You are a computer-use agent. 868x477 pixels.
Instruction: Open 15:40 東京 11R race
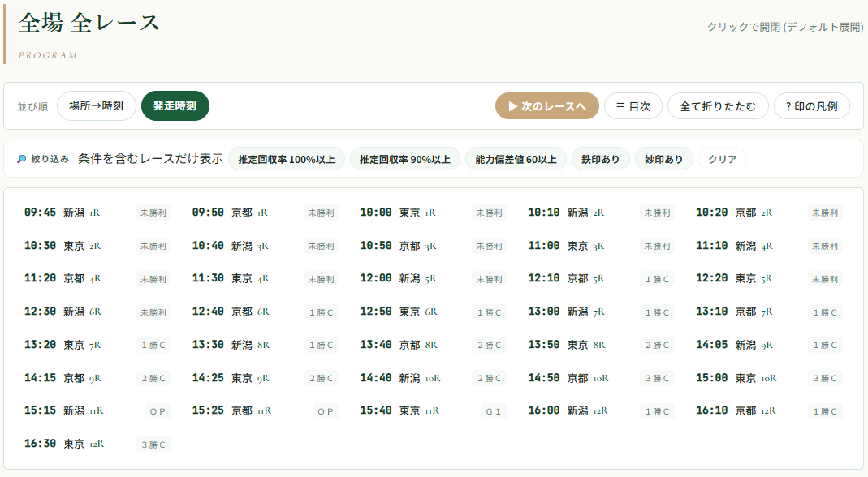point(434,410)
